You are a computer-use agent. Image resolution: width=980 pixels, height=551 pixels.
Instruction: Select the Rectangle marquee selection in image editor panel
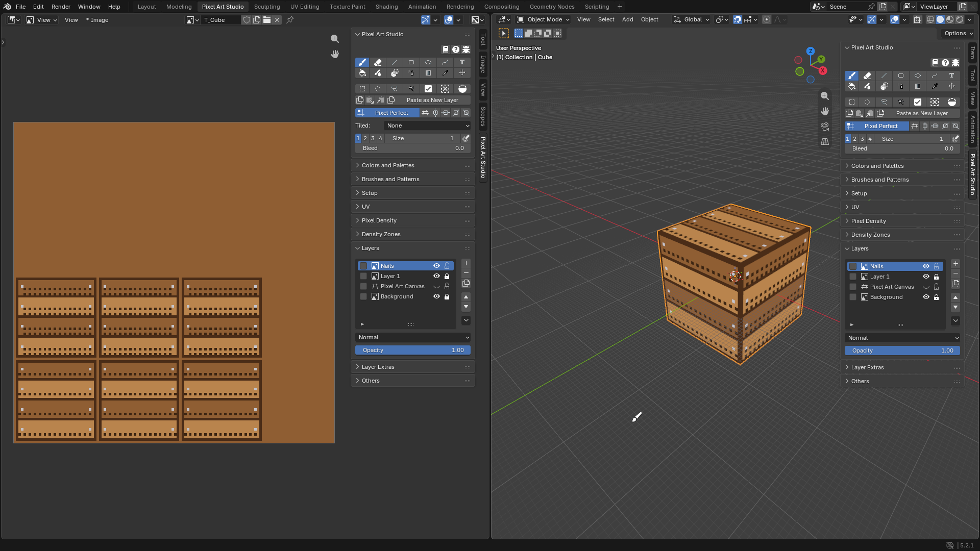click(362, 89)
